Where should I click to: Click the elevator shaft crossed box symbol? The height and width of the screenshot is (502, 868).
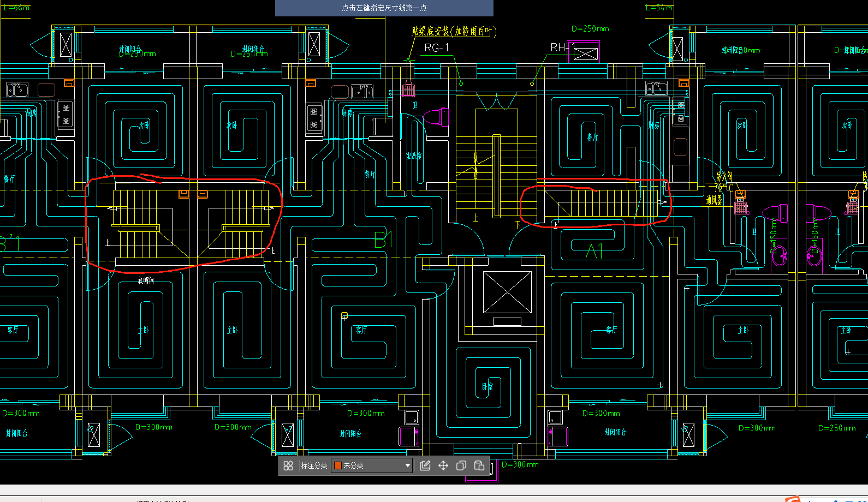click(x=507, y=292)
